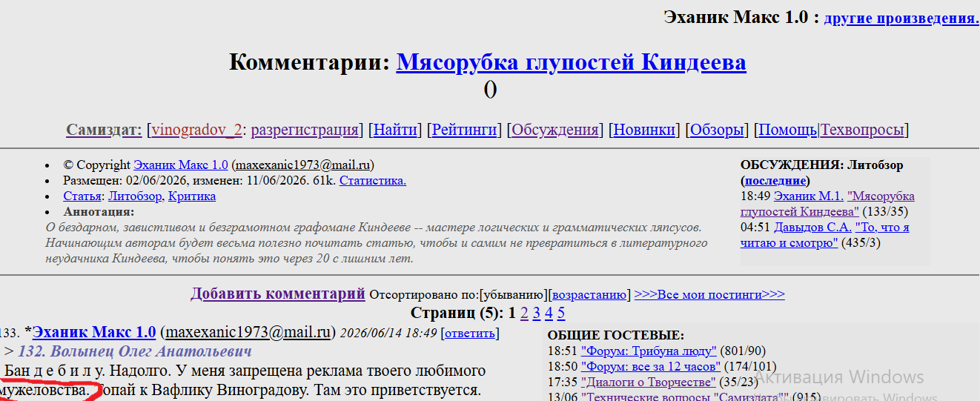Open 'Техвопросы' link
This screenshot has height=401, width=980.
click(x=862, y=130)
